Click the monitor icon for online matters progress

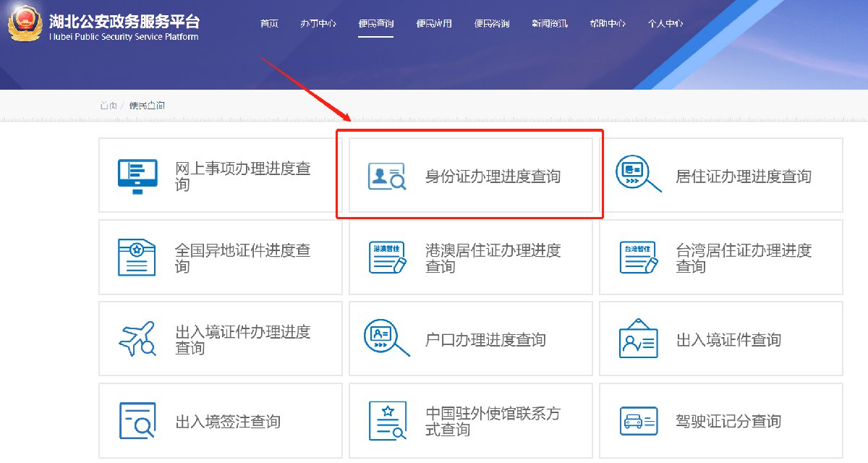point(137,176)
